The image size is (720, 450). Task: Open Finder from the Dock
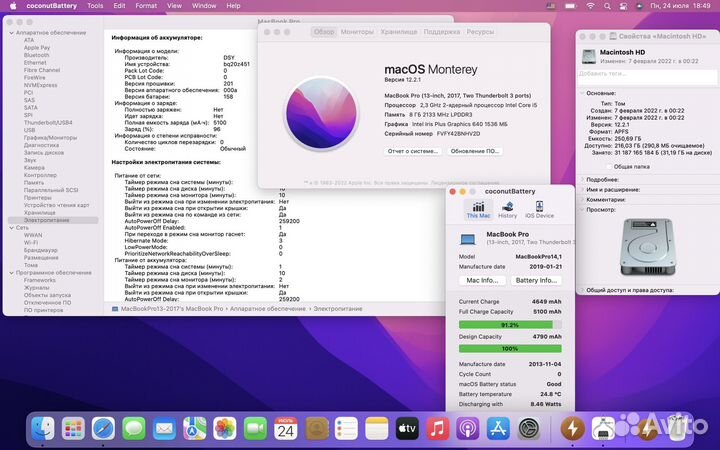pos(43,429)
